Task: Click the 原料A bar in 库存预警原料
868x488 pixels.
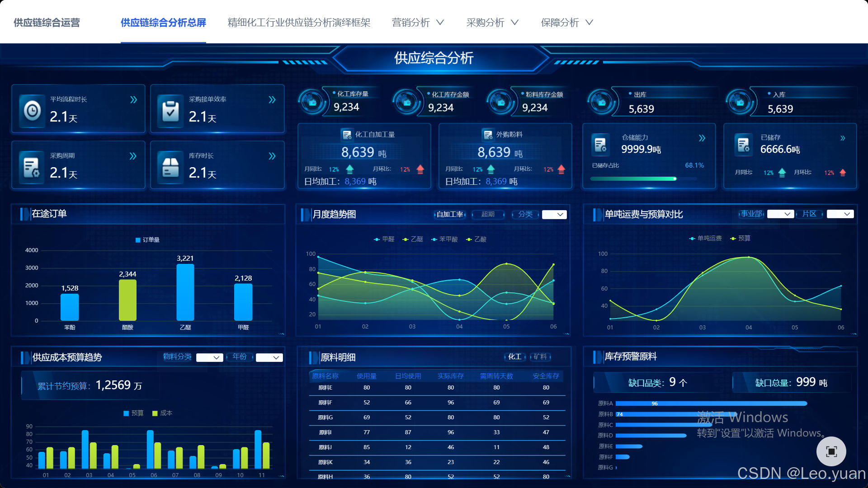Action: [x=711, y=404]
